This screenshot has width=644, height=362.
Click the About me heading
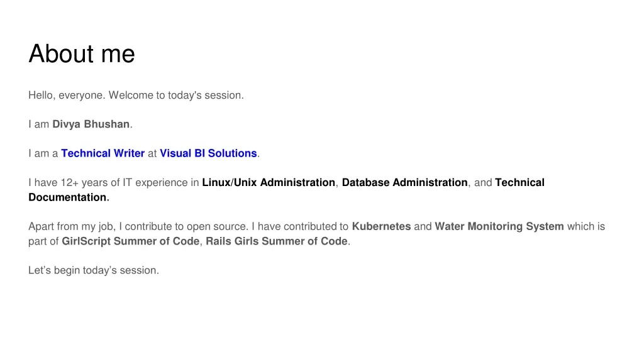point(82,54)
